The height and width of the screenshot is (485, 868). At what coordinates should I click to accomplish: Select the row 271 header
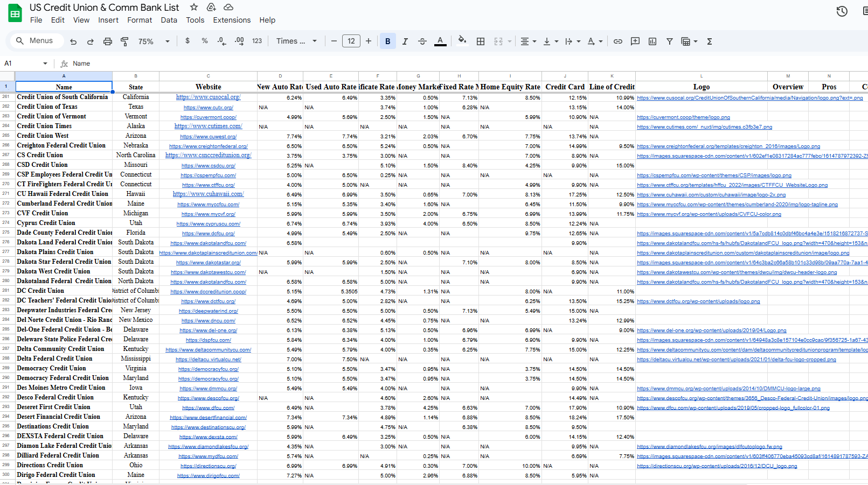pos(7,194)
